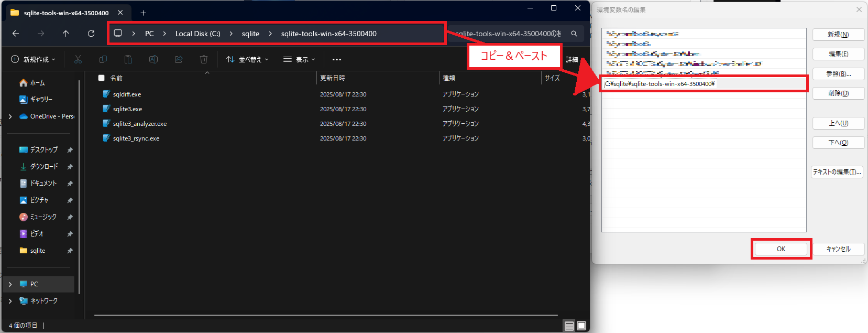Click sqlite3_rsync.exe file name
The image size is (868, 333).
click(136, 138)
